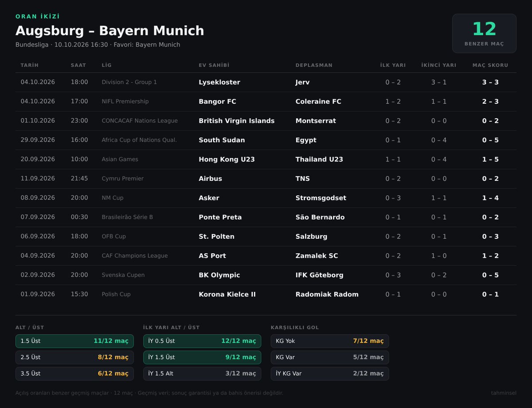Click the OFB Cup league cell
Image resolution: width=532 pixels, height=408 pixels.
pyautogui.click(x=113, y=237)
